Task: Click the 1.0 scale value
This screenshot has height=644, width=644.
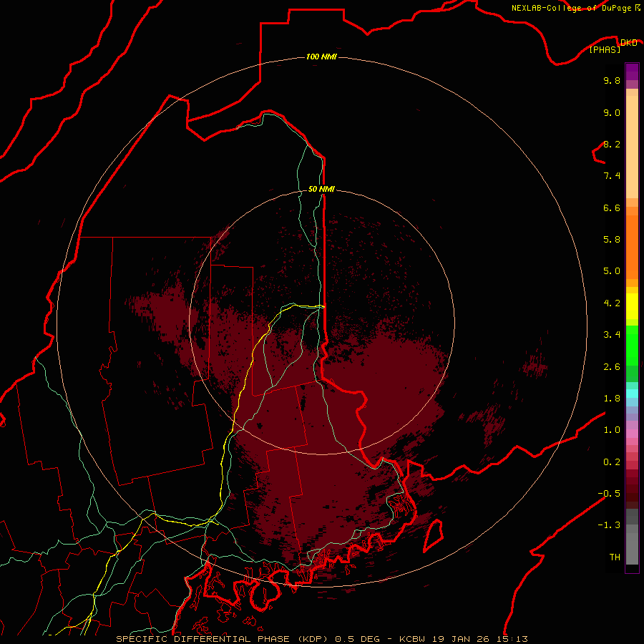Action: click(612, 430)
